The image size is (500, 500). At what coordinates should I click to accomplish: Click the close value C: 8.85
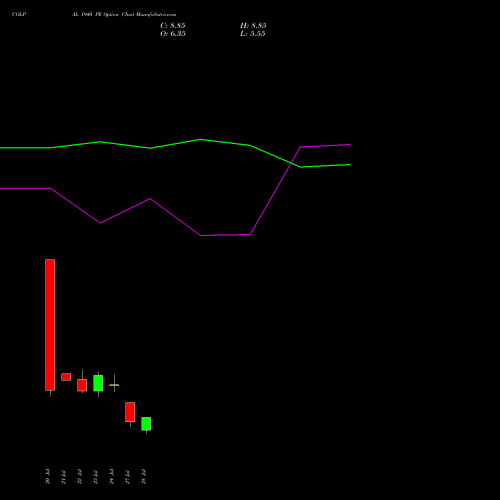point(173,26)
